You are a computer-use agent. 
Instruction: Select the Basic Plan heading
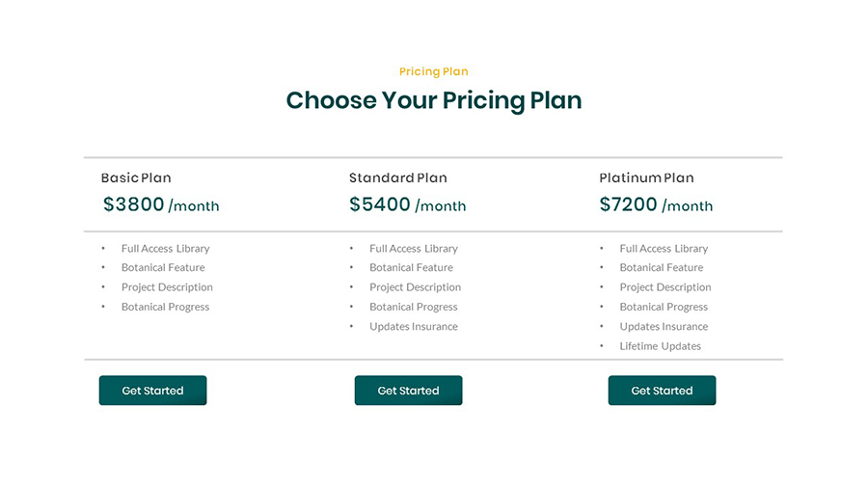tap(136, 177)
